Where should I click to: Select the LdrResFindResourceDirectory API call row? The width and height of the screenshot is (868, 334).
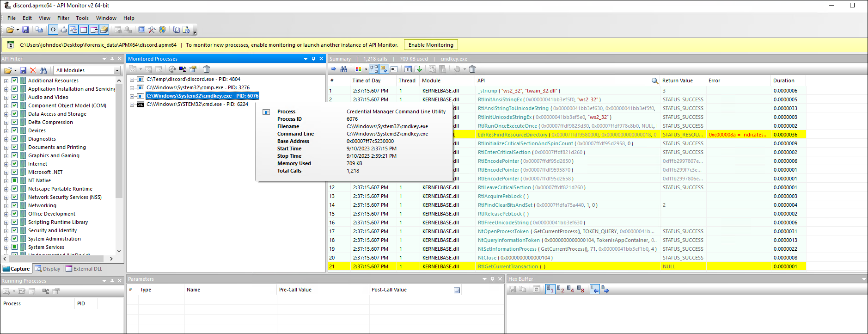click(x=567, y=135)
